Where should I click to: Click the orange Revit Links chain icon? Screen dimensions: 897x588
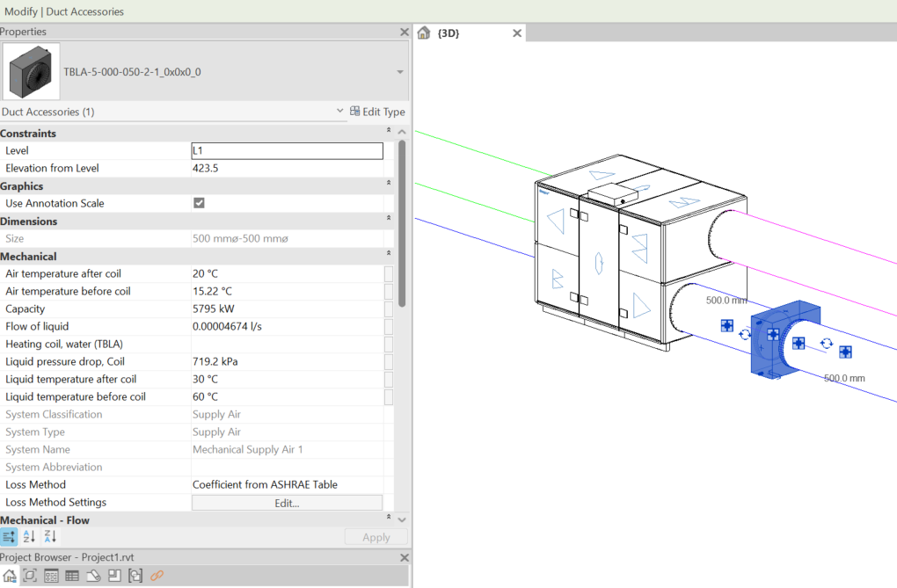pyautogui.click(x=157, y=576)
